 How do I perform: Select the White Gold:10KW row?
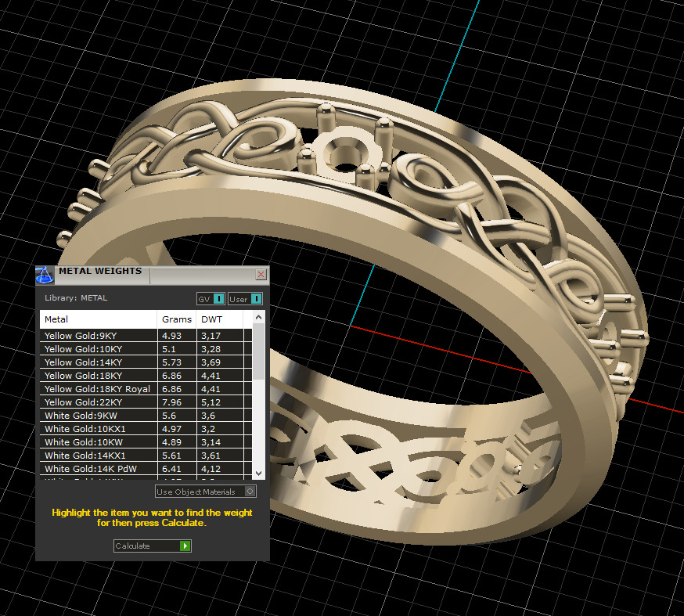pyautogui.click(x=146, y=442)
